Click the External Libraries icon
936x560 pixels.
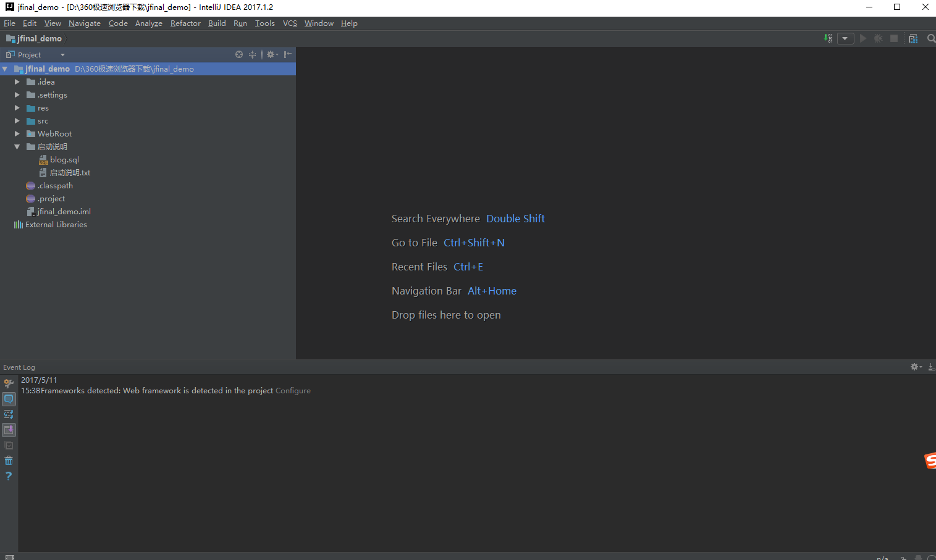[x=19, y=225]
